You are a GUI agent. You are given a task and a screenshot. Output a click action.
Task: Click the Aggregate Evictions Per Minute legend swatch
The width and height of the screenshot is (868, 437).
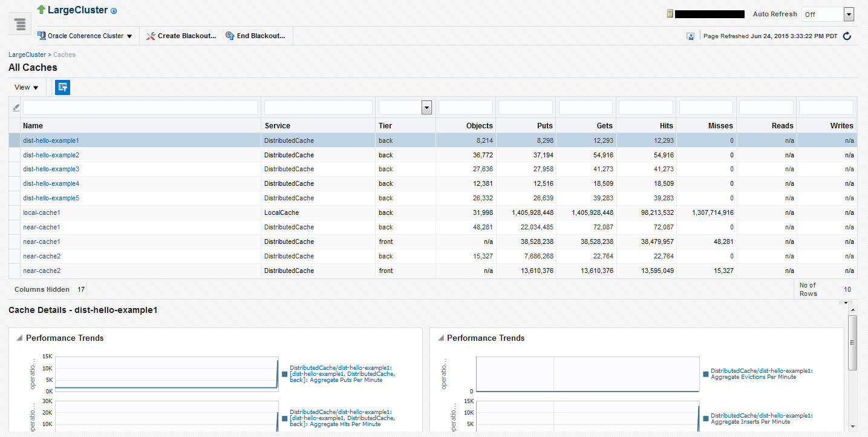(x=706, y=374)
